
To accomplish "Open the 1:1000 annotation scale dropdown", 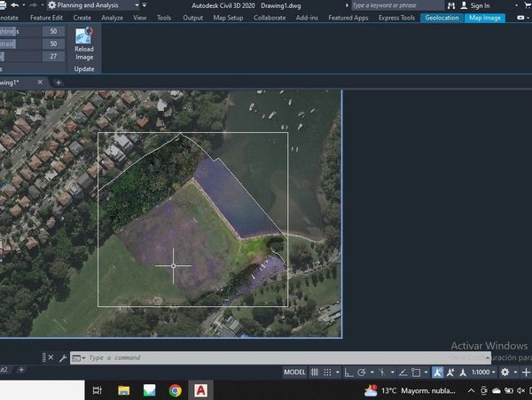I will pos(484,373).
